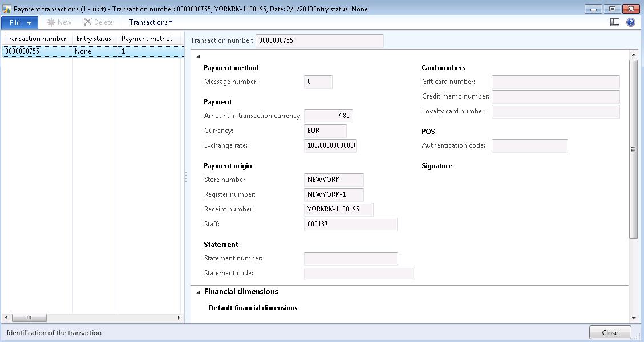The height and width of the screenshot is (342, 644).
Task: Click the Entry status cell showing None
Action: pos(95,51)
